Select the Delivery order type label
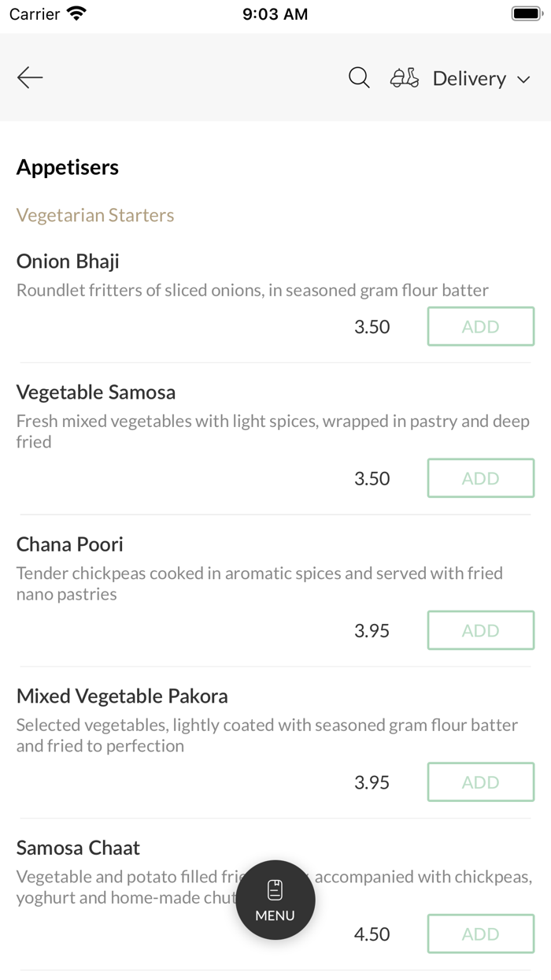This screenshot has height=980, width=551. coord(469,79)
